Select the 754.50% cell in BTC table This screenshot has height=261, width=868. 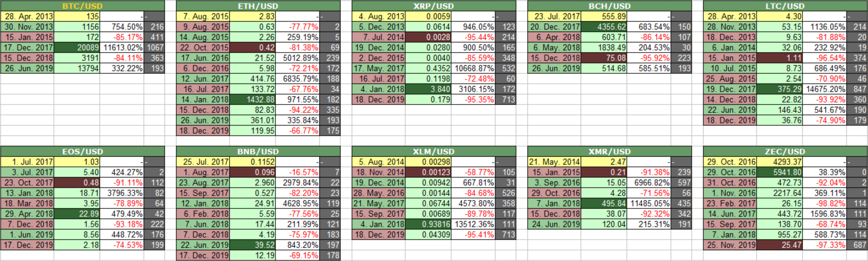click(x=122, y=27)
